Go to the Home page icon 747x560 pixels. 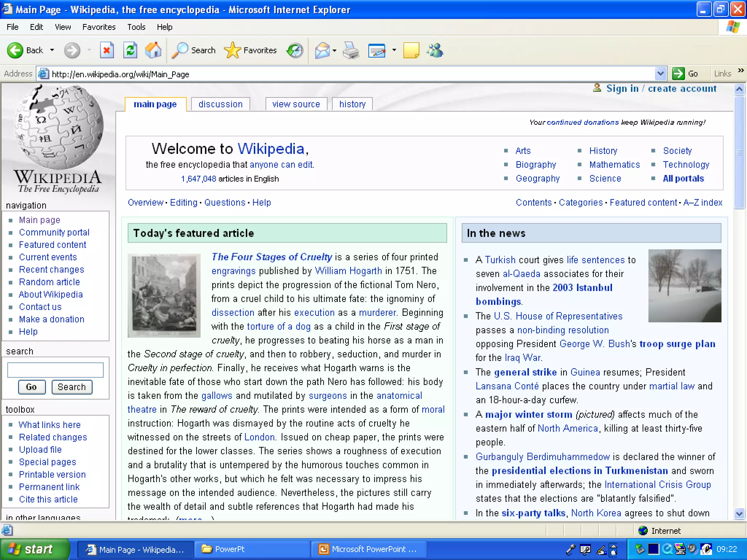153,50
